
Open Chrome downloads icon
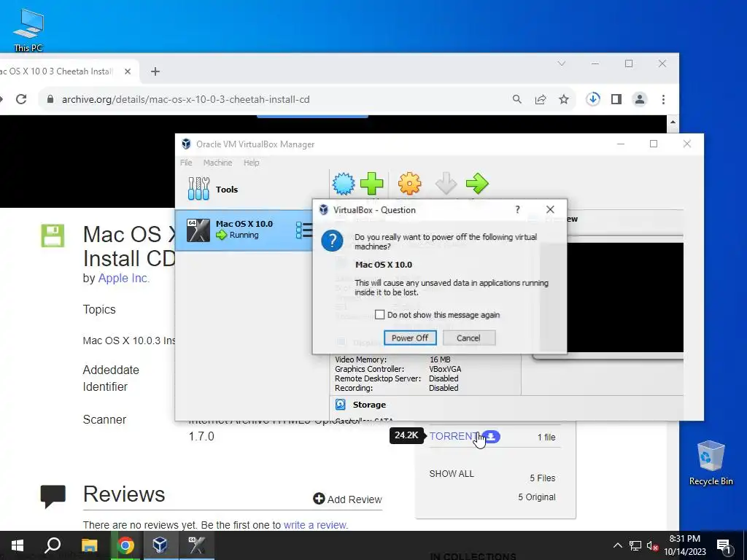[592, 99]
